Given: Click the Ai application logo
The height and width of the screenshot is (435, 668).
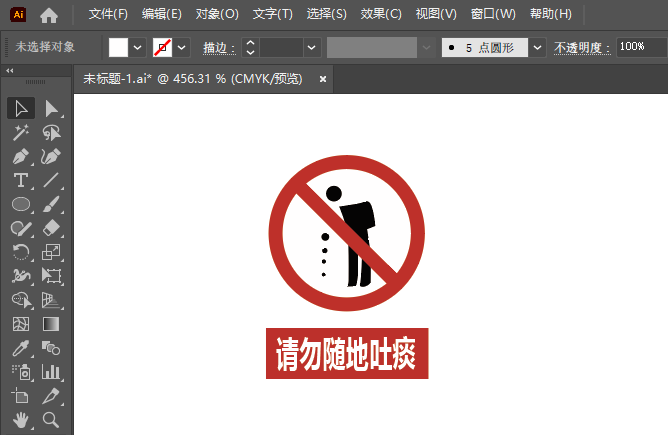Looking at the screenshot, I should [18, 14].
